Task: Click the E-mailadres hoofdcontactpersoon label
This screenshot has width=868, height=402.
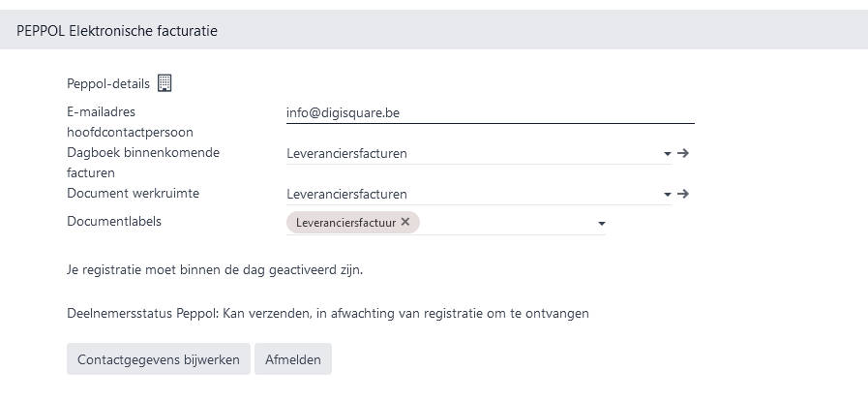Action: pos(130,122)
